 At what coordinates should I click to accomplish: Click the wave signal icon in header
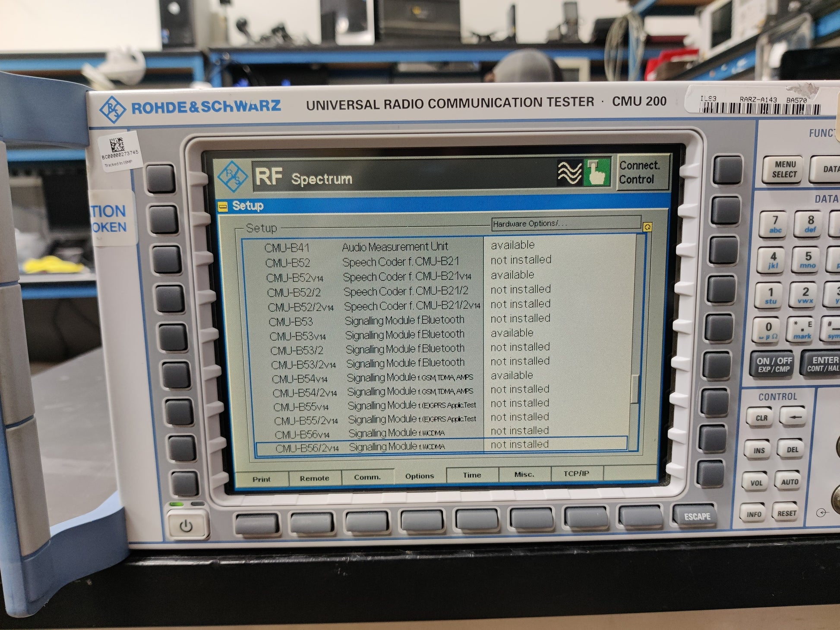coord(569,173)
